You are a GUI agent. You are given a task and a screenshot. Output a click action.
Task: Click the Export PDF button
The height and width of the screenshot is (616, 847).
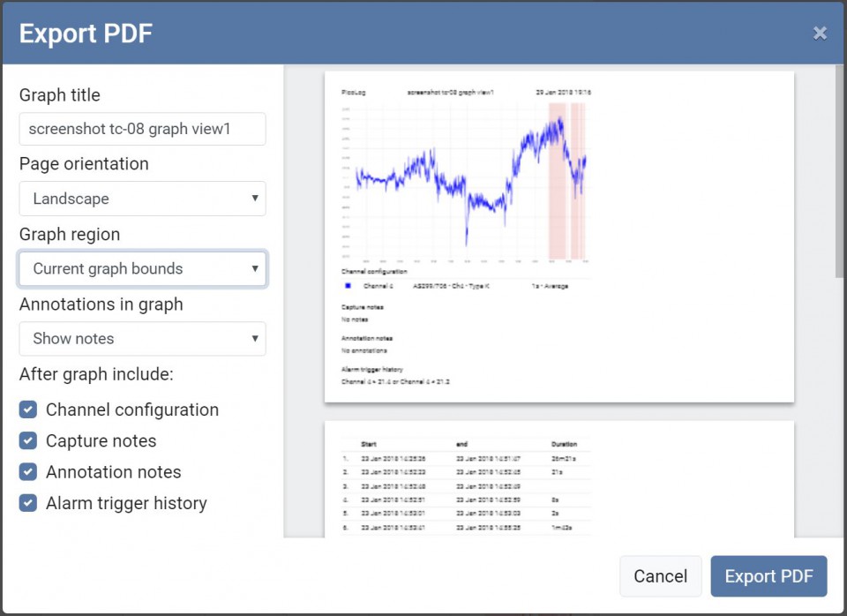pos(768,576)
